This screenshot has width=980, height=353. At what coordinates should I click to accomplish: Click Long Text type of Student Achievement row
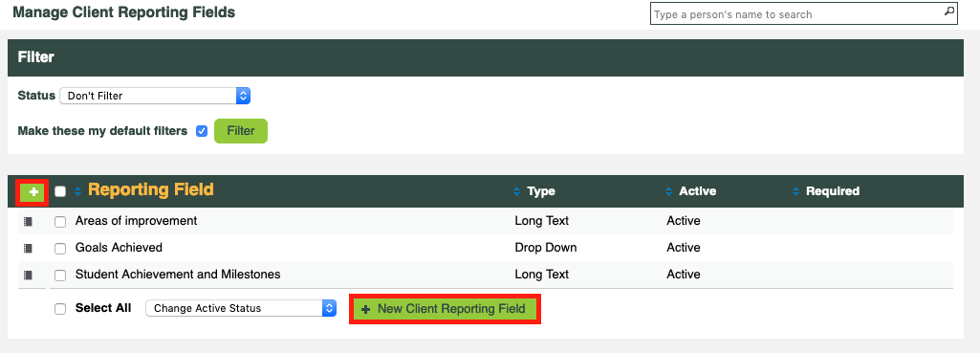tap(542, 275)
